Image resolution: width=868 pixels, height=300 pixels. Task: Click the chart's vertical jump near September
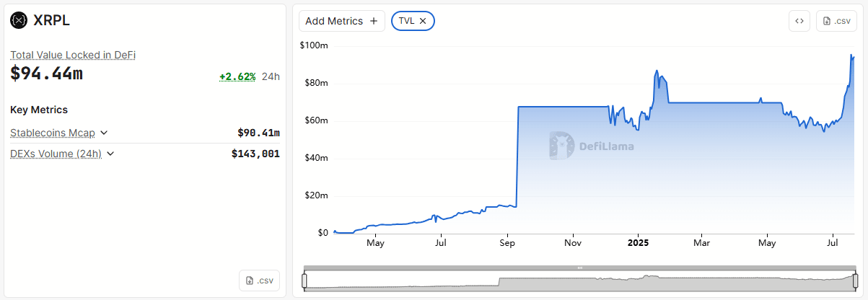click(518, 155)
